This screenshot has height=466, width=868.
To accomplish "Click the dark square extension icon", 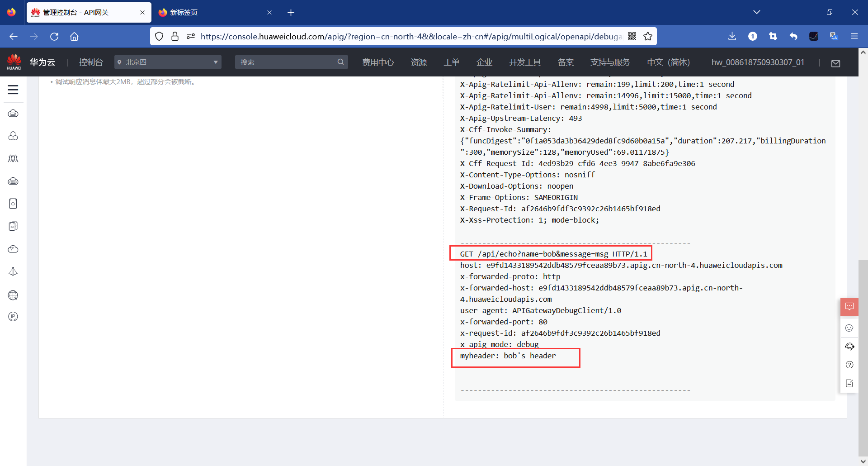I will point(814,36).
